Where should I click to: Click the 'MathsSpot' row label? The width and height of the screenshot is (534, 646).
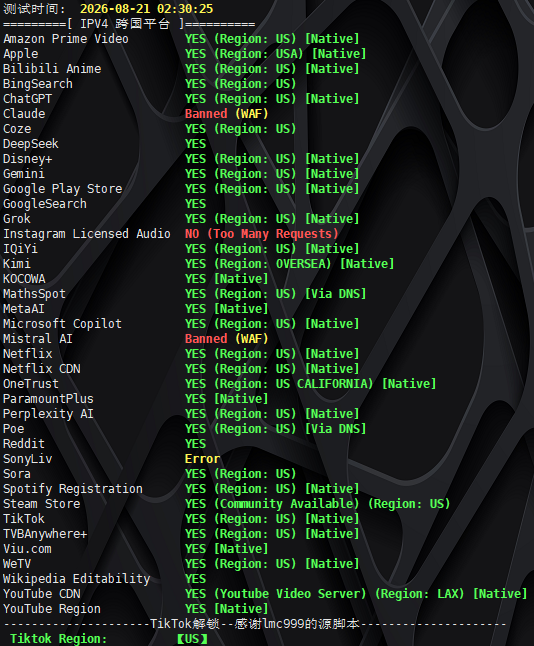point(35,294)
